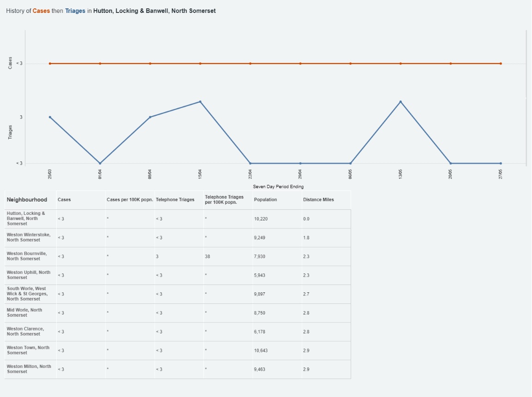
Task: Click the Distance Miles column header
Action: tap(318, 200)
